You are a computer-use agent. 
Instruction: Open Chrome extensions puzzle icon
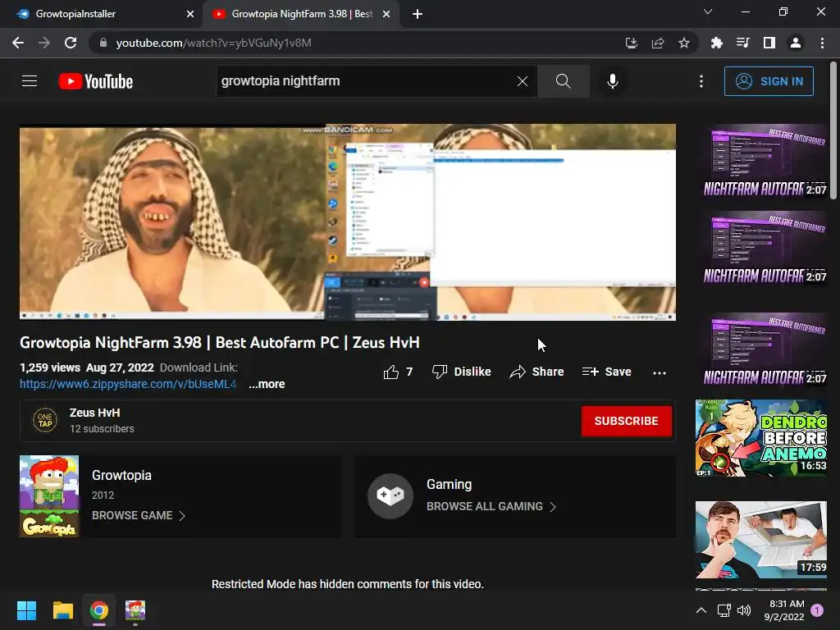click(716, 43)
